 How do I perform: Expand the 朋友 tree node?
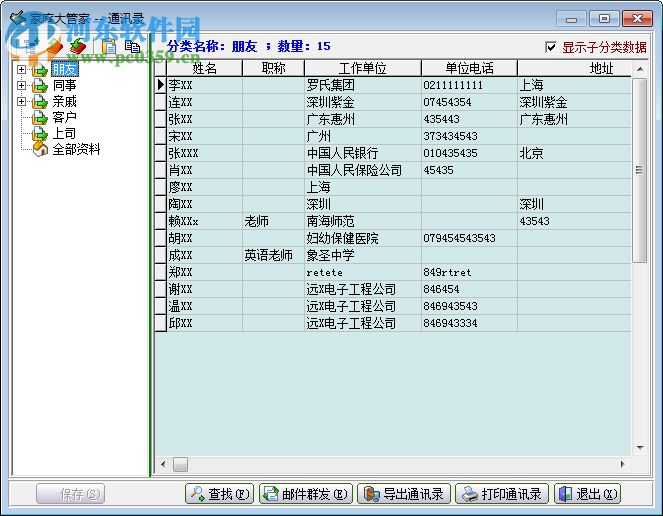click(21, 69)
